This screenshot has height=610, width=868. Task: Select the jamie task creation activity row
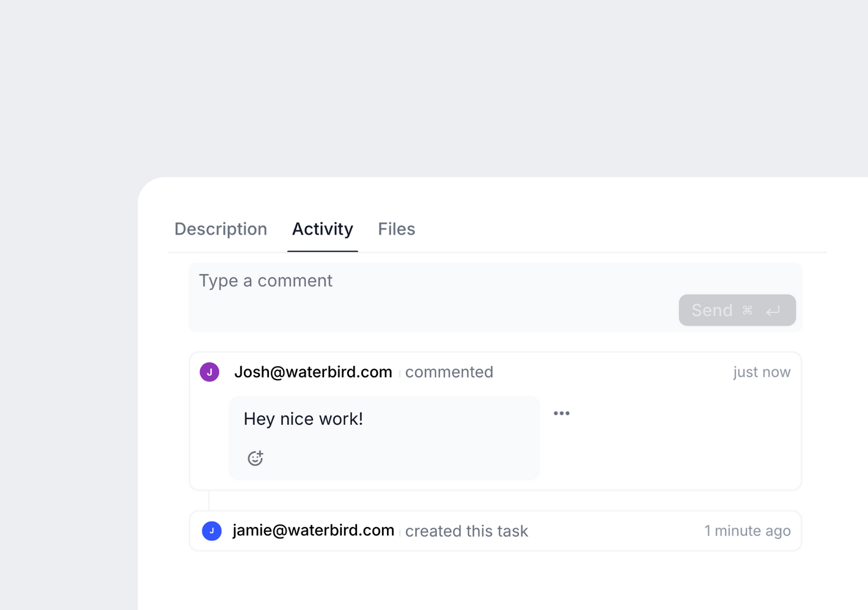click(x=495, y=531)
